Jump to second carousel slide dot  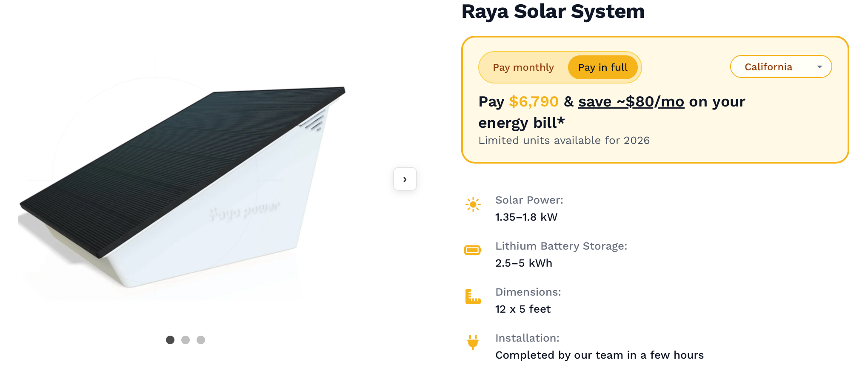(186, 340)
